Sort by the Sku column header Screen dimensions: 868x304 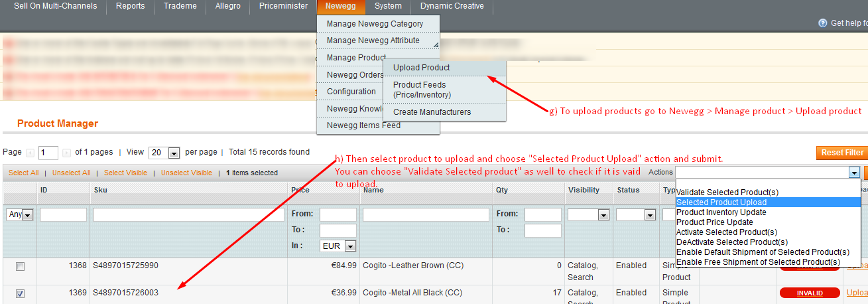[101, 190]
